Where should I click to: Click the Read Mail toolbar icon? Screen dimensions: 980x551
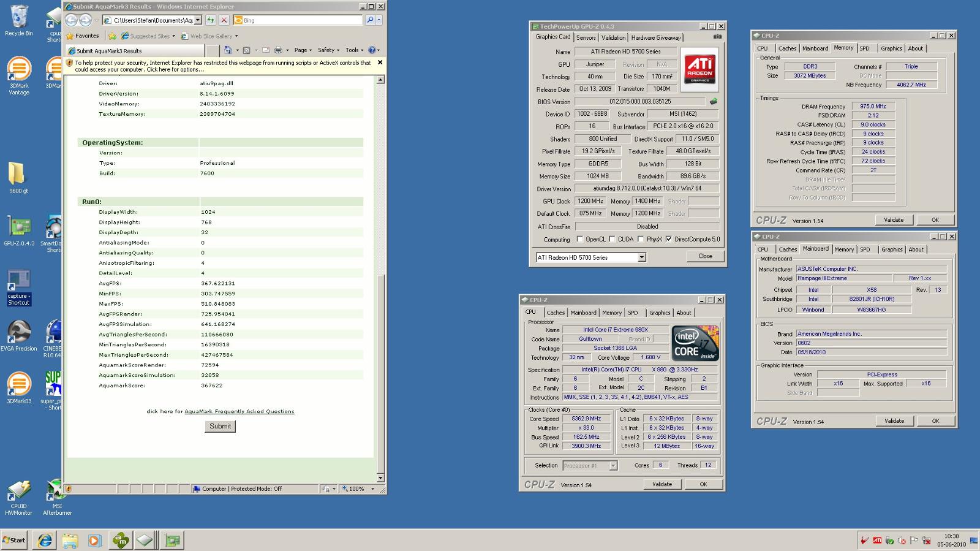[x=265, y=50]
